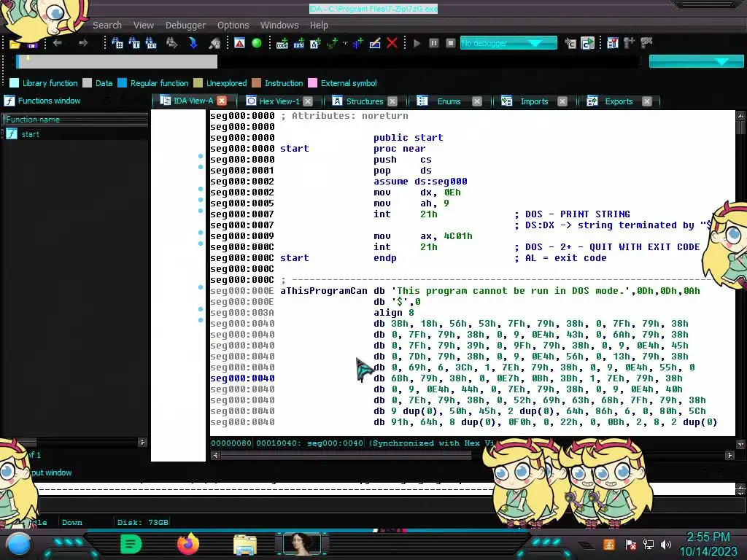Switch to the Enums tab
Screen dimensions: 747x560
[449, 101]
